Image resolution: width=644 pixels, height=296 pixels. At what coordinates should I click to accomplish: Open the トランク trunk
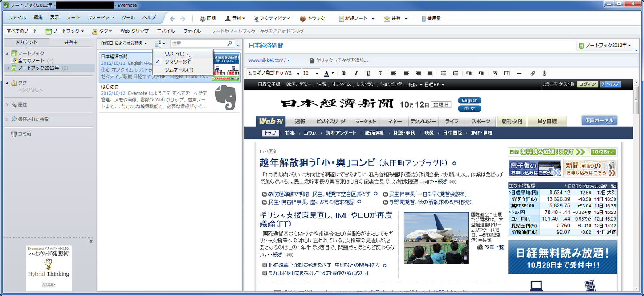click(312, 19)
